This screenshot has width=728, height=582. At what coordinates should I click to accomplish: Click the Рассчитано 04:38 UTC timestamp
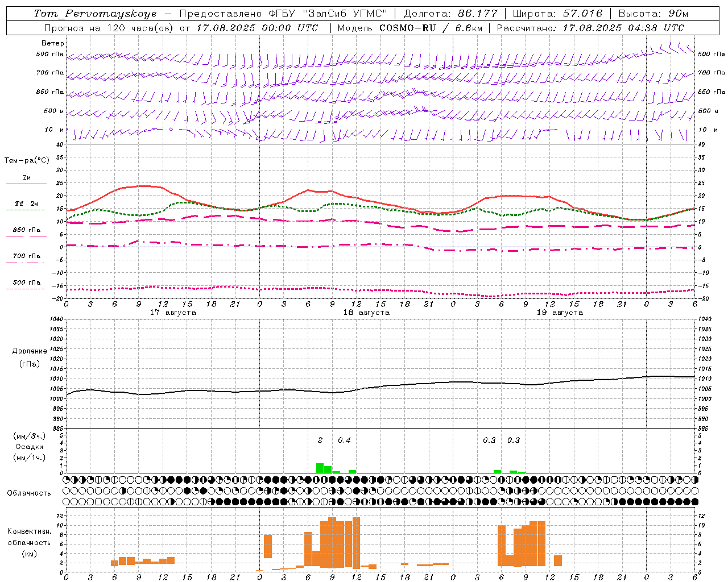pos(591,28)
